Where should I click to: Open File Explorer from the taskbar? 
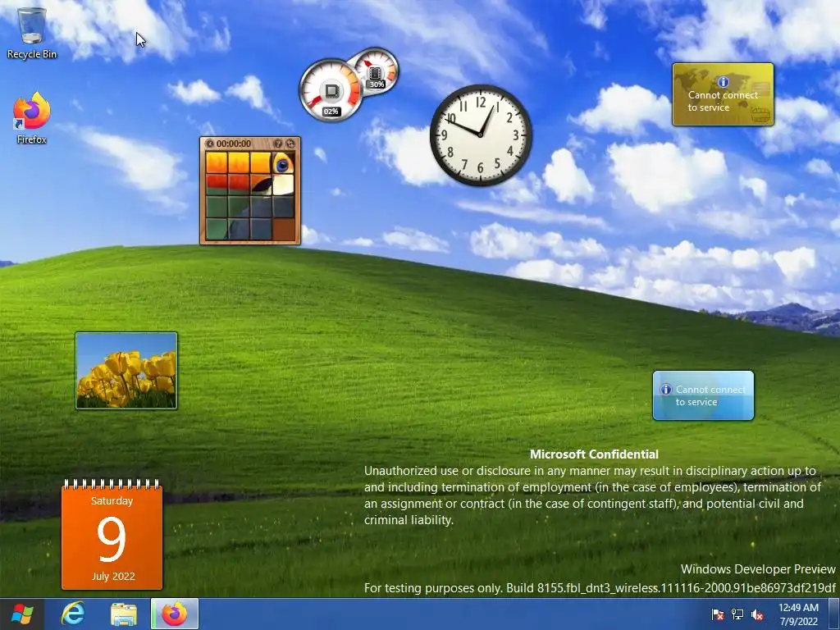tap(123, 614)
